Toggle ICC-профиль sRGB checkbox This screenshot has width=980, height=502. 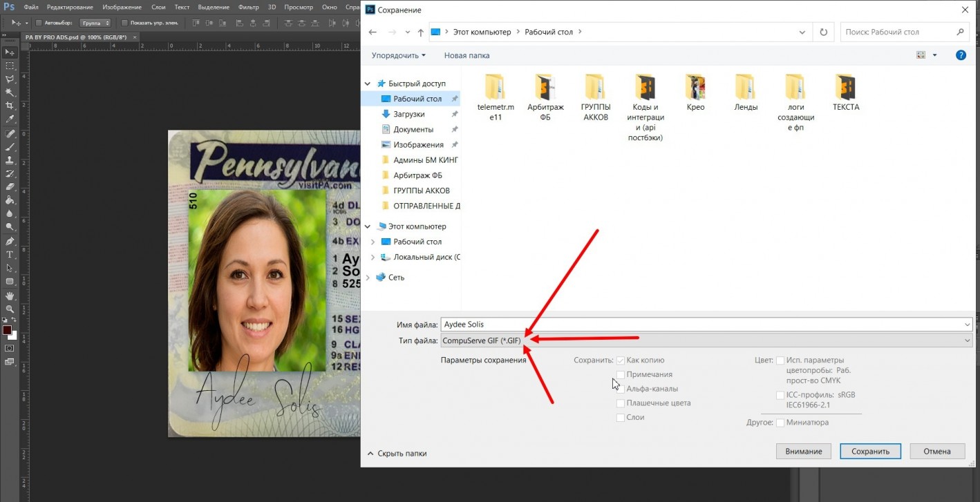tap(780, 395)
